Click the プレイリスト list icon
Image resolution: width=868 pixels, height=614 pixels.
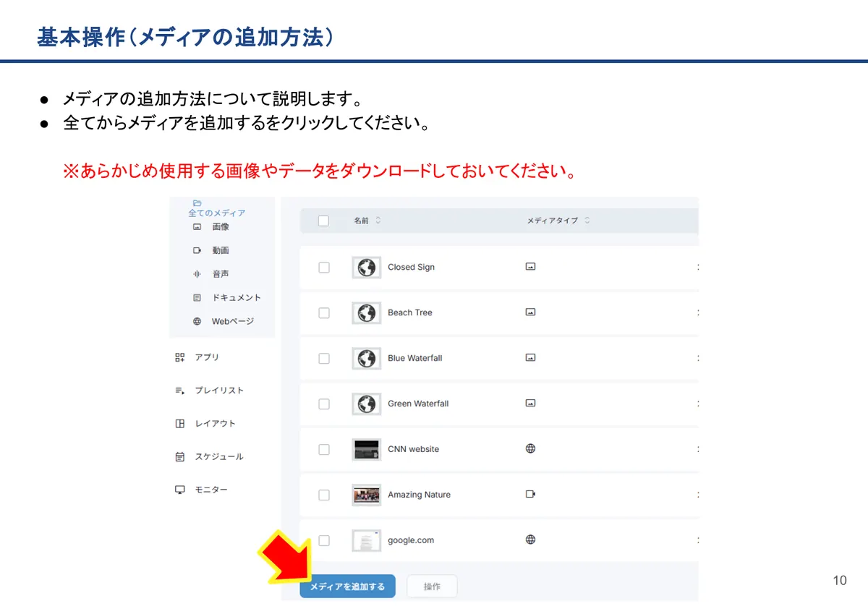click(180, 391)
